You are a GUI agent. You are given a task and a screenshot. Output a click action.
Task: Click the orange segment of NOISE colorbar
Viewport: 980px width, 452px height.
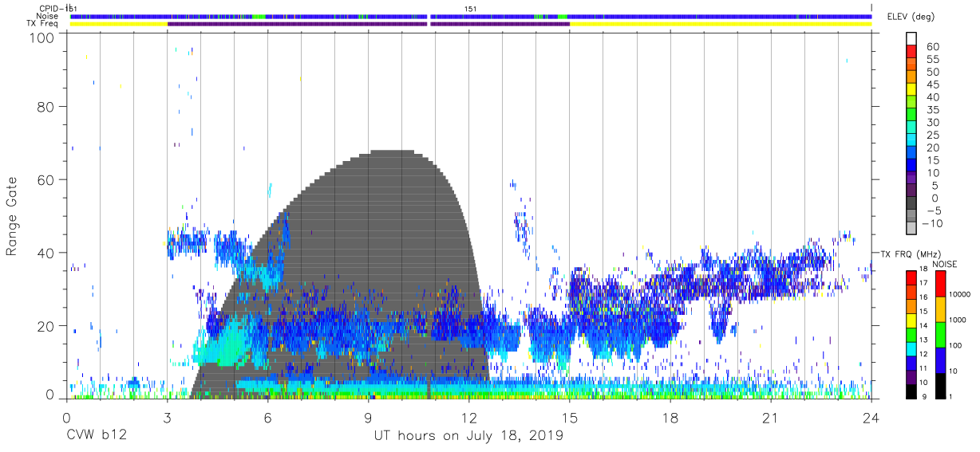(x=940, y=309)
